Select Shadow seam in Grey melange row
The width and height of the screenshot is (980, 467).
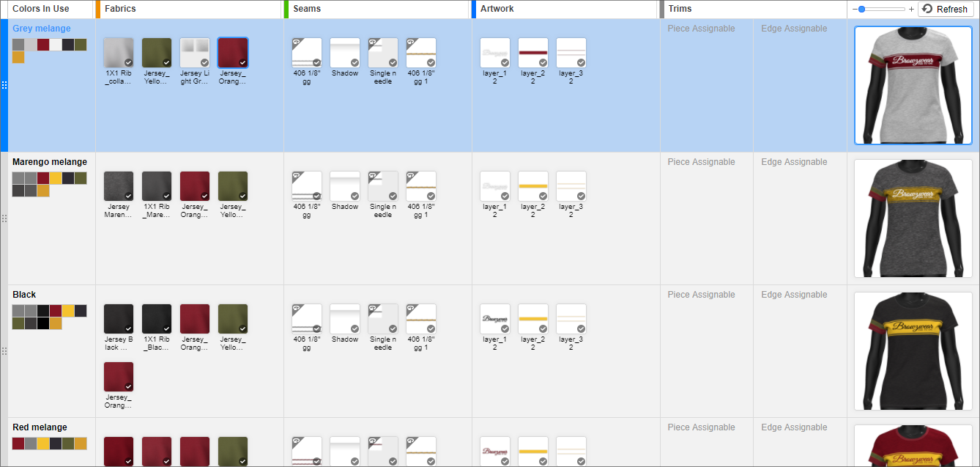[x=345, y=53]
